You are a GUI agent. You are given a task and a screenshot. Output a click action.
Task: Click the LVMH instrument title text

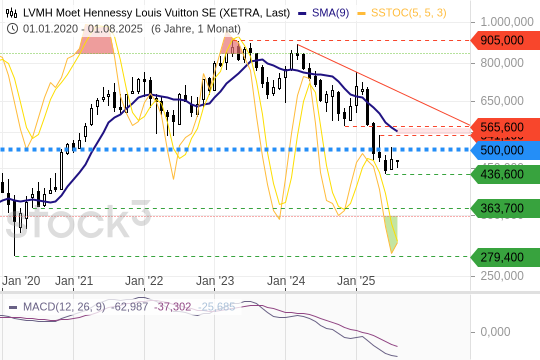click(x=156, y=13)
